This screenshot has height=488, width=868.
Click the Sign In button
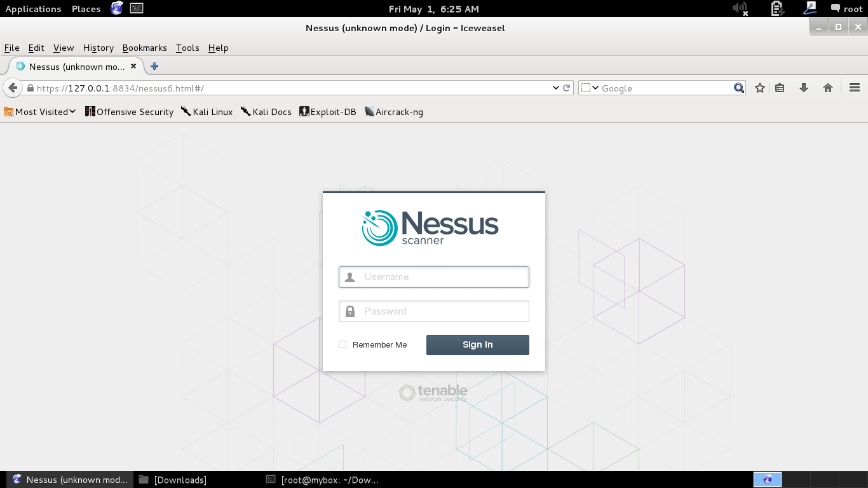(x=478, y=344)
